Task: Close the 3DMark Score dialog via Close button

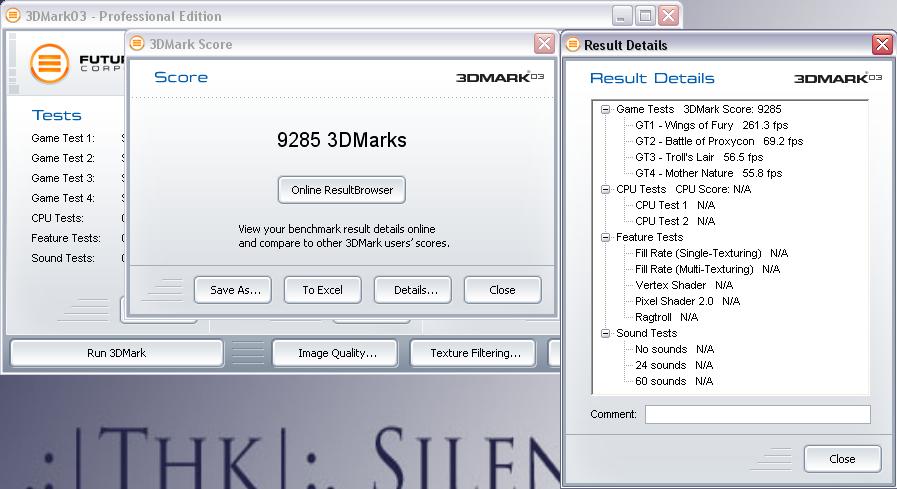Action: (x=502, y=290)
